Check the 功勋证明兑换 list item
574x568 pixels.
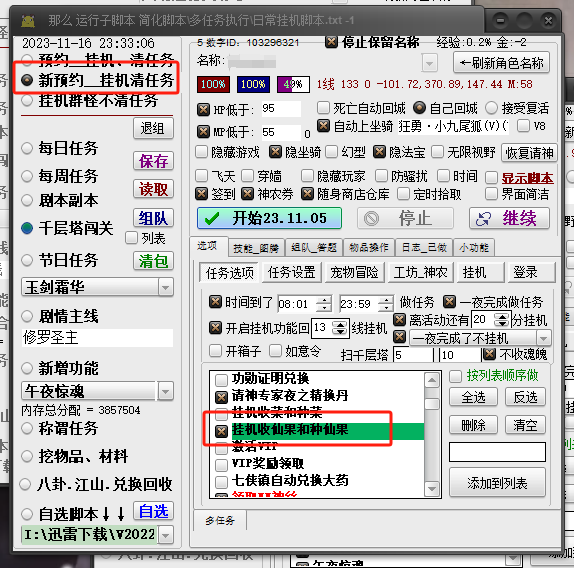point(221,380)
